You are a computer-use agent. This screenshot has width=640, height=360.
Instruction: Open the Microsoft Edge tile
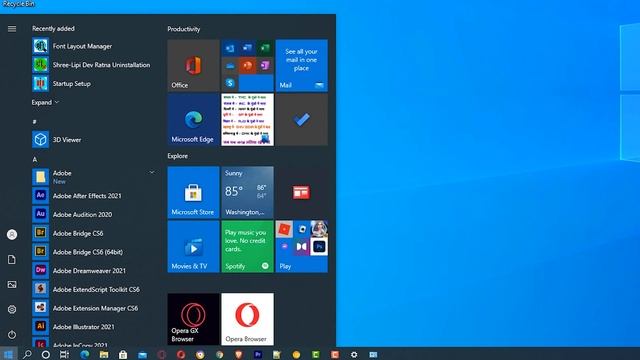(x=193, y=120)
